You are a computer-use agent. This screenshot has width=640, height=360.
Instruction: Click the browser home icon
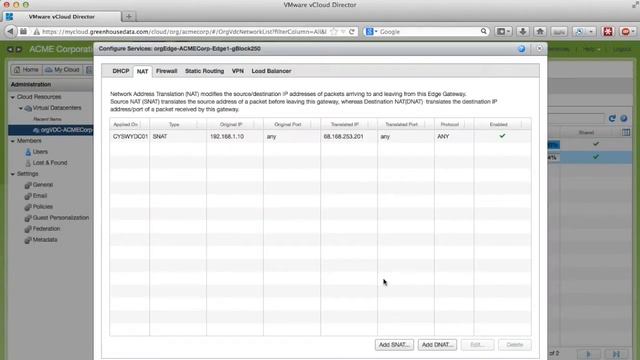tap(540, 31)
